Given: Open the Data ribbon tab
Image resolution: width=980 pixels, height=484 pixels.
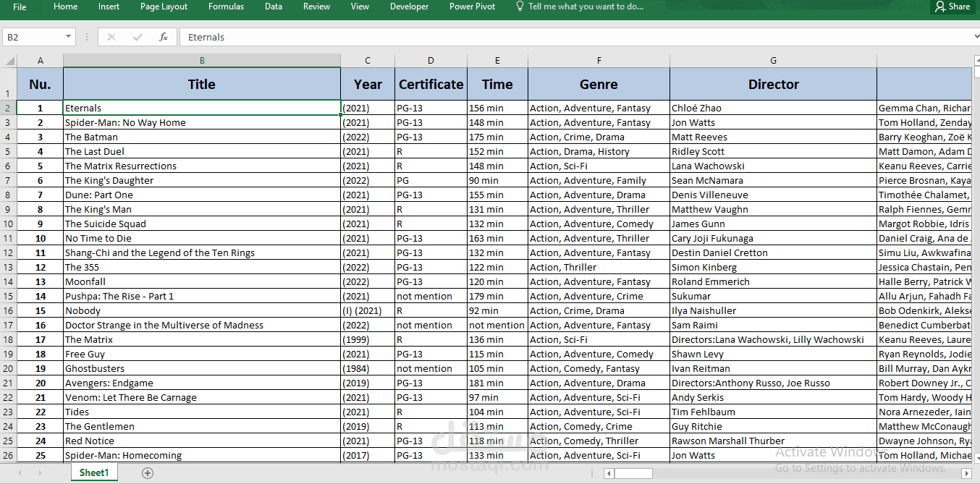Looking at the screenshot, I should click(x=274, y=7).
